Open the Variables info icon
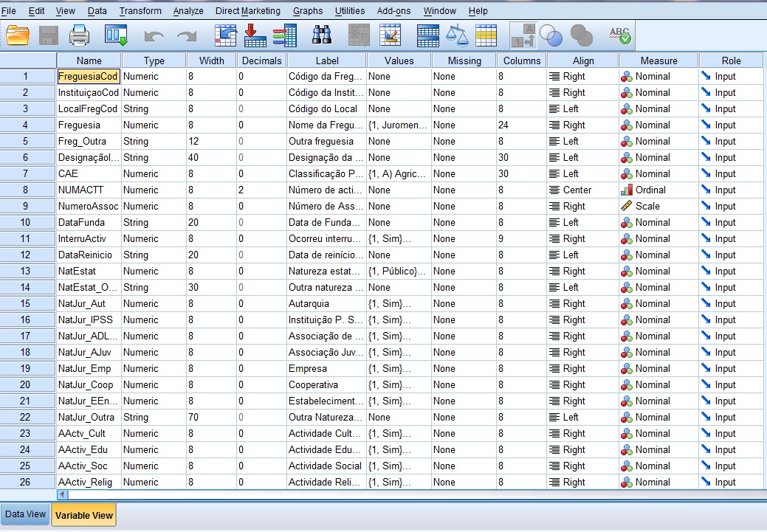The width and height of the screenshot is (767, 532). pyautogui.click(x=285, y=35)
